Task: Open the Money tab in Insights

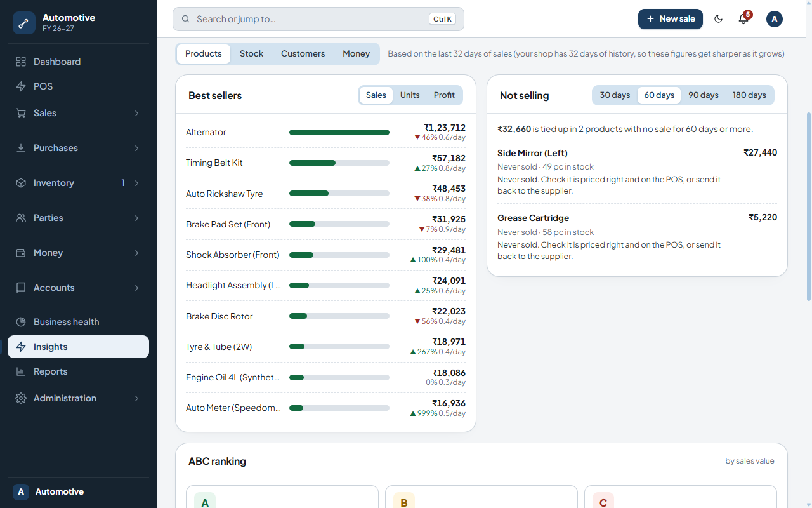Action: coord(357,54)
